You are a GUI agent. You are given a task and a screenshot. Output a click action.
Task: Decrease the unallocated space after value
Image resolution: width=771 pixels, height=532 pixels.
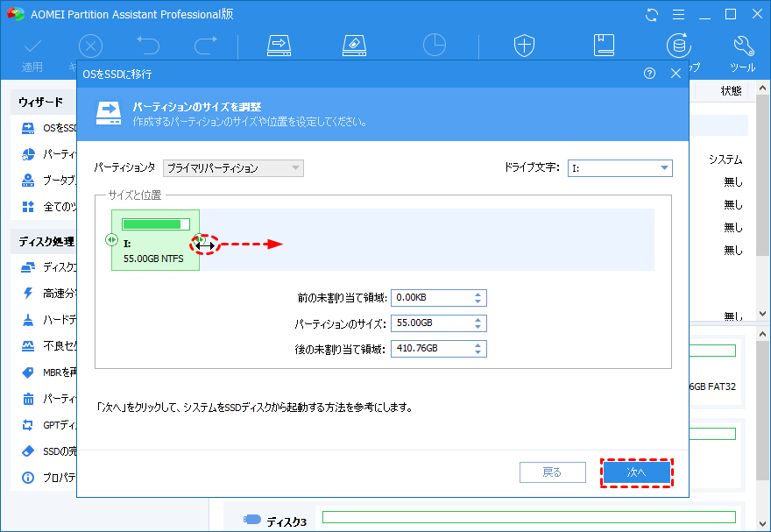click(478, 352)
